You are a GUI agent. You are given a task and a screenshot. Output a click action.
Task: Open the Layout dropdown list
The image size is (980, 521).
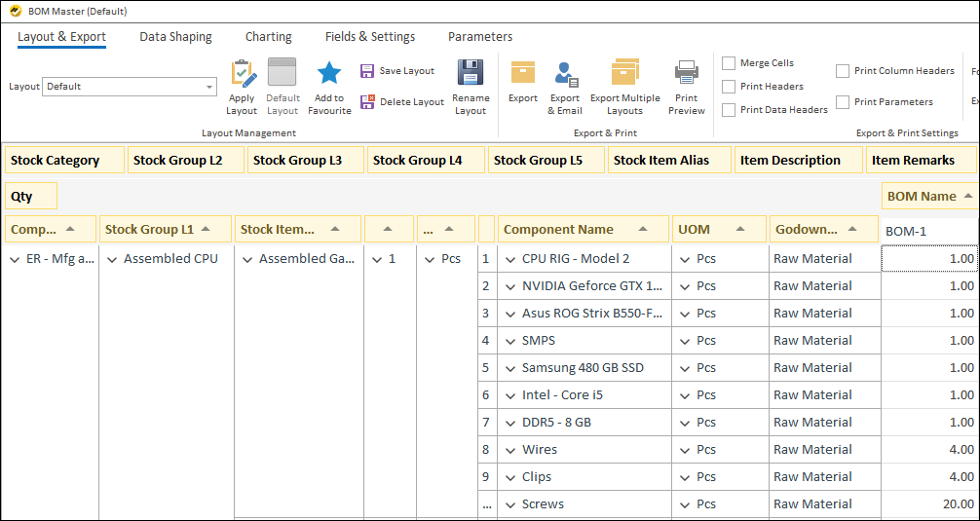209,87
